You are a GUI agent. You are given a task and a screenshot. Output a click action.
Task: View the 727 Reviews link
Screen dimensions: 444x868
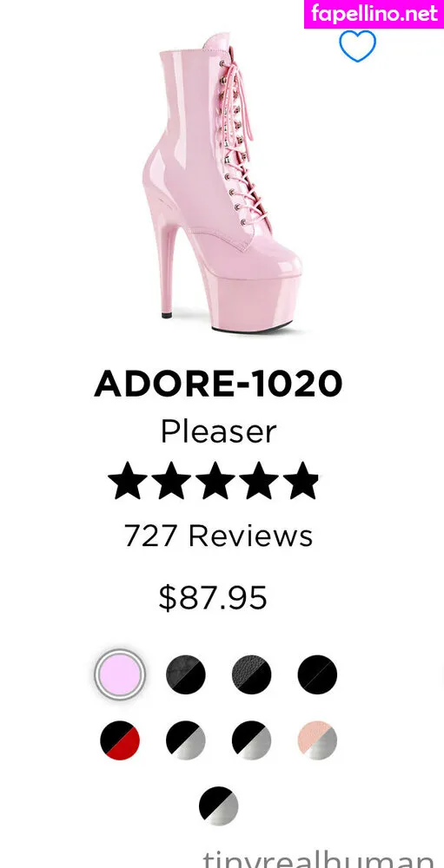(x=218, y=536)
